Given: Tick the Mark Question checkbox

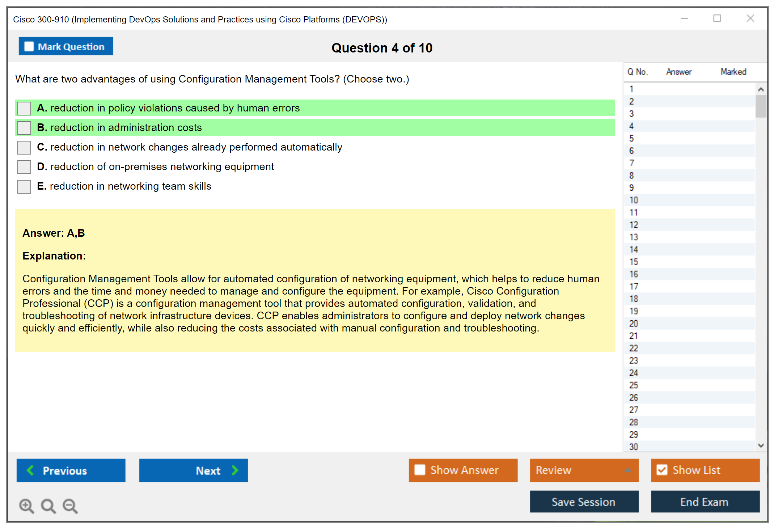Looking at the screenshot, I should coord(29,47).
